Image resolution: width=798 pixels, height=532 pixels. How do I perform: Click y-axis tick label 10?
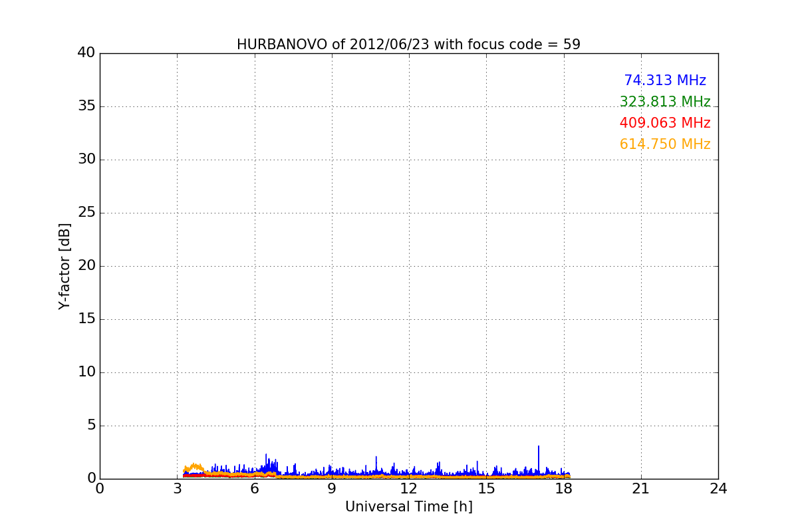tap(86, 372)
